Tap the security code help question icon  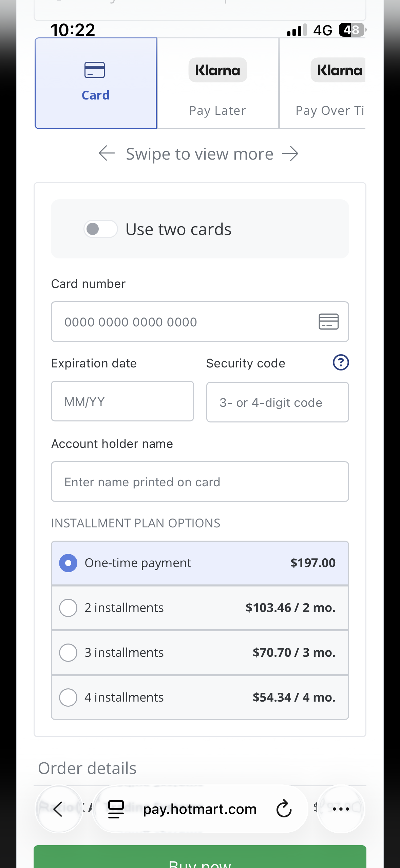click(x=341, y=362)
